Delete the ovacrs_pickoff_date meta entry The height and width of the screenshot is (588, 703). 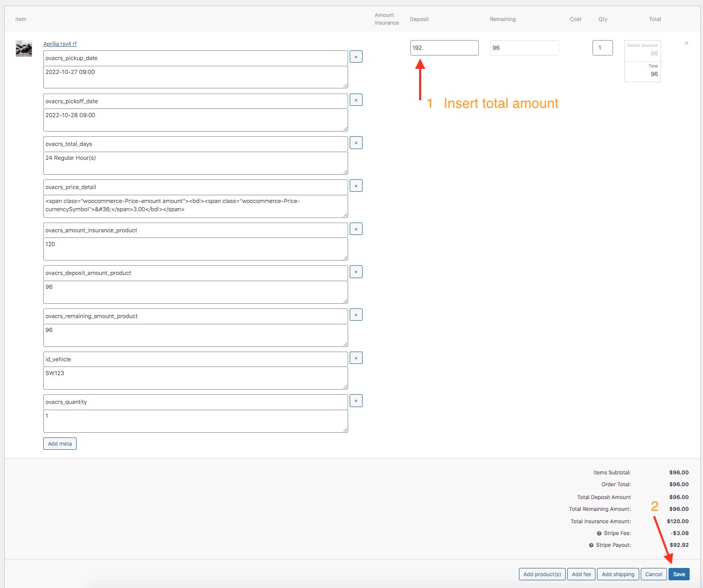pos(356,100)
